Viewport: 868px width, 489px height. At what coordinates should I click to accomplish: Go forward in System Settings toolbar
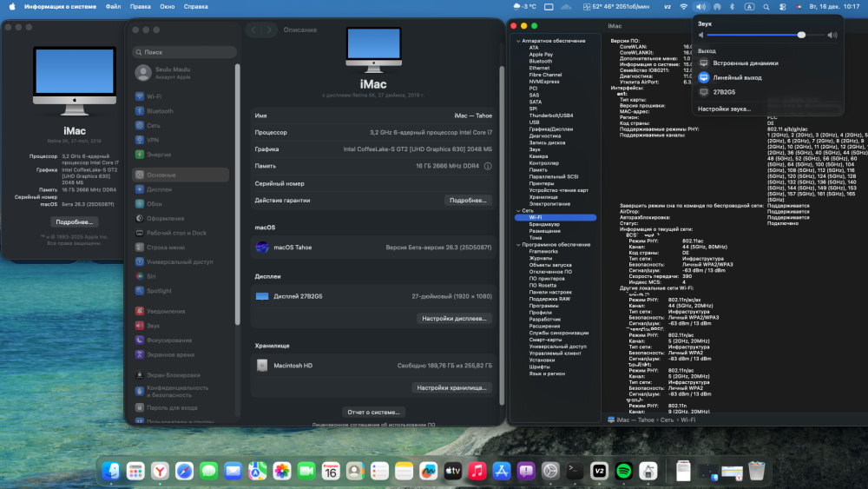pyautogui.click(x=269, y=30)
